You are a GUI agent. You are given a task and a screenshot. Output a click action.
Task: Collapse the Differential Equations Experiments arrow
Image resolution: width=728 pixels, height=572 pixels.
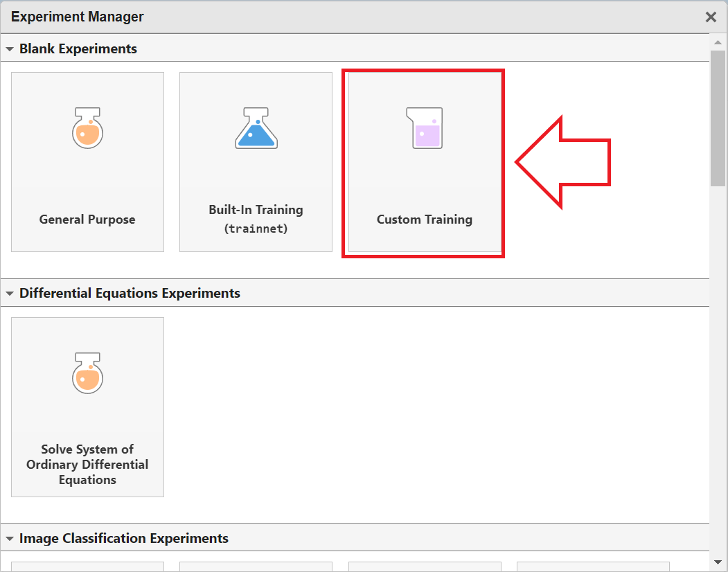pos(9,294)
